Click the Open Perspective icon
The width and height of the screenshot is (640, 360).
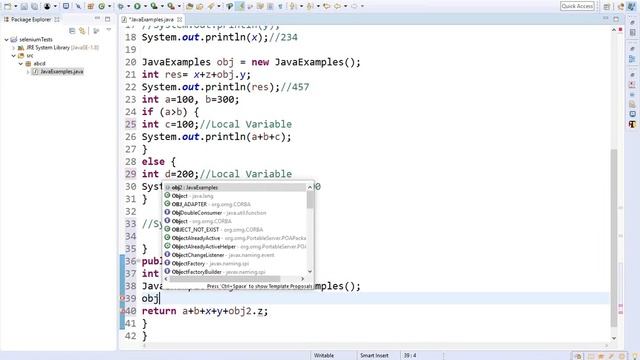[x=607, y=6]
